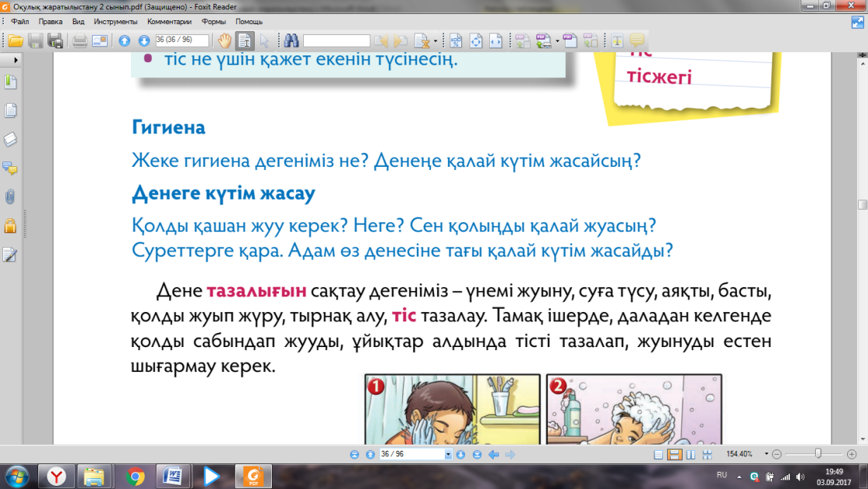Expand the search options dropdown arrow
Image resolution: width=868 pixels, height=489 pixels.
click(436, 41)
